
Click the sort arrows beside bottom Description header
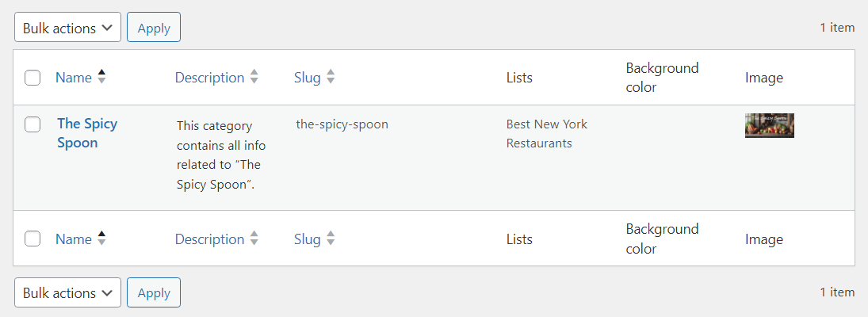(x=254, y=239)
